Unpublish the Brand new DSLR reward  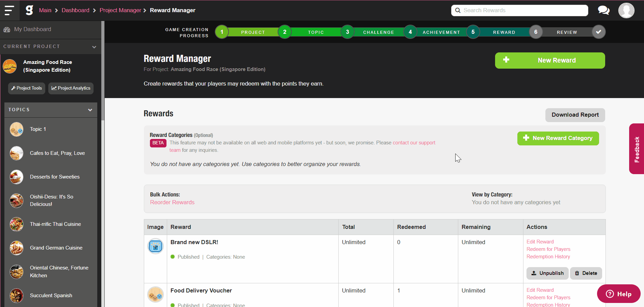click(x=547, y=273)
